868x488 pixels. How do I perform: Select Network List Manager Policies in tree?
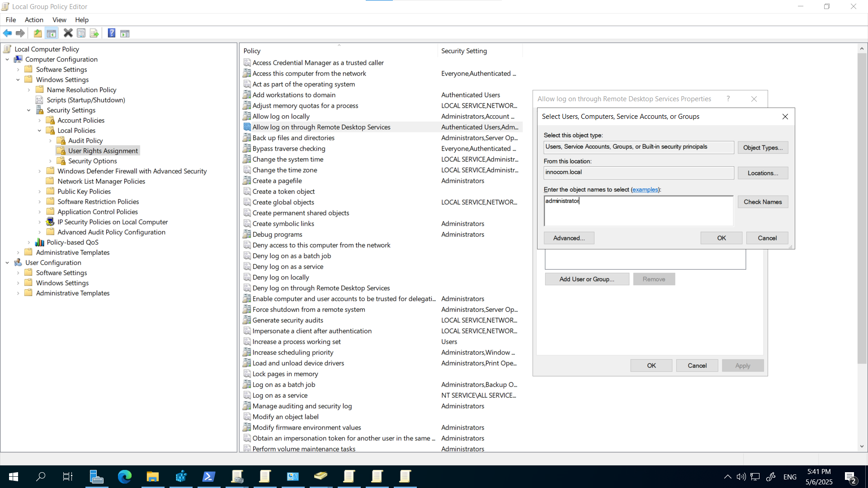tap(101, 181)
